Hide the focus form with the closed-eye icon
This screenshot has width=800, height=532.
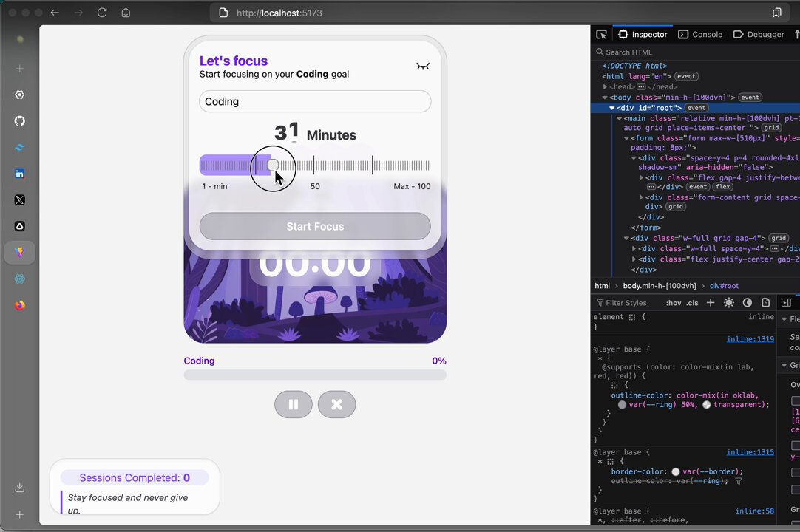[x=423, y=66]
